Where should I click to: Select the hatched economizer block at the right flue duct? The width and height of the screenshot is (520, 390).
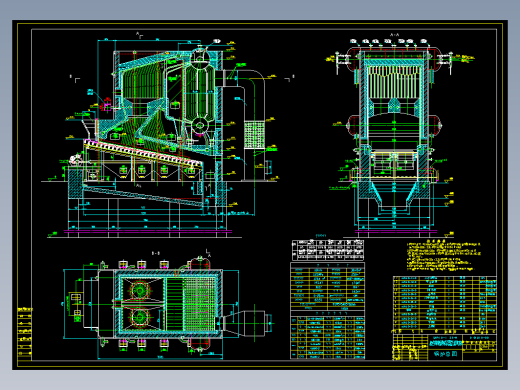click(x=254, y=135)
